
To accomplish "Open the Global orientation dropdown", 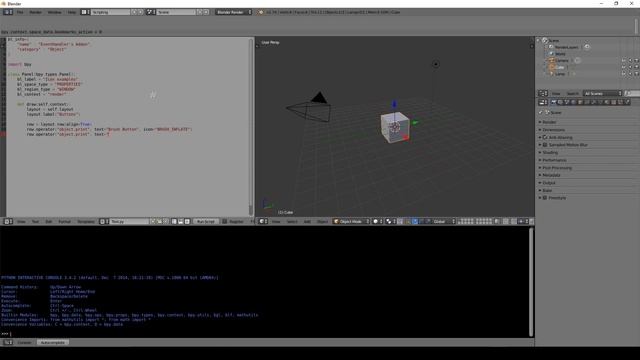I will [441, 222].
